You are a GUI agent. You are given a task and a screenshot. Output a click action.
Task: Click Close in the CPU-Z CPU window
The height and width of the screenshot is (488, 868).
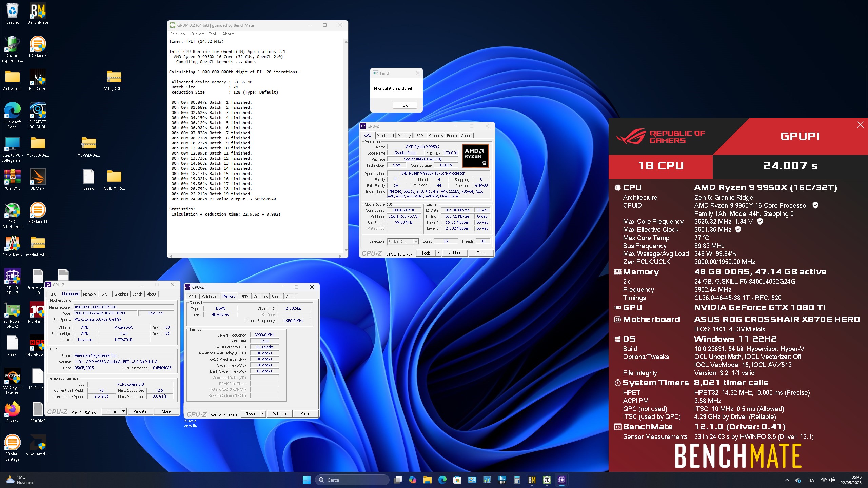click(481, 253)
